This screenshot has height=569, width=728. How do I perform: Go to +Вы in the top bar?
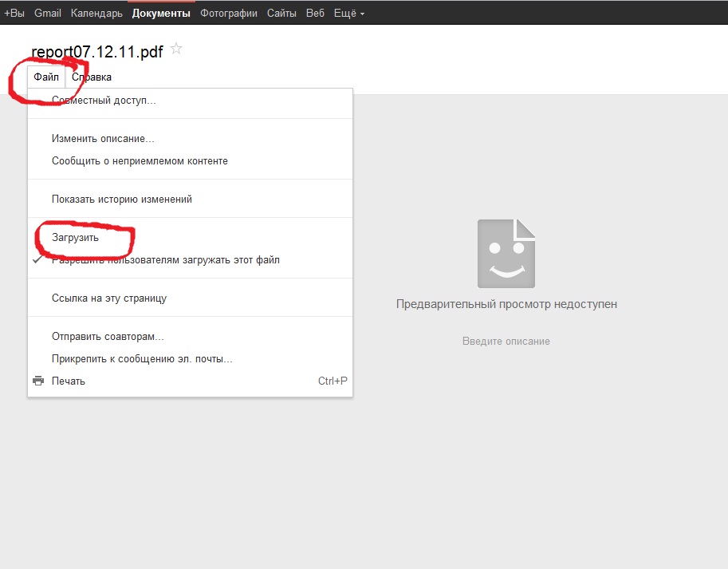click(x=14, y=14)
